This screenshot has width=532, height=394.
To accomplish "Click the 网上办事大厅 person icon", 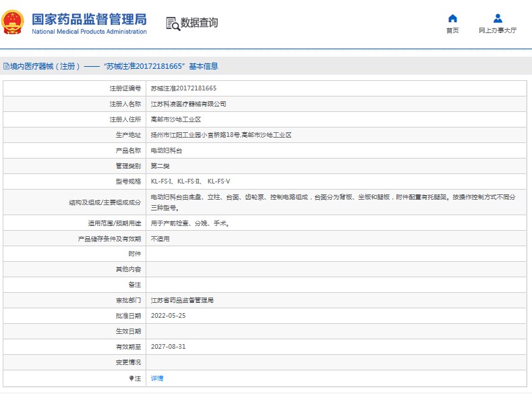I will point(498,18).
